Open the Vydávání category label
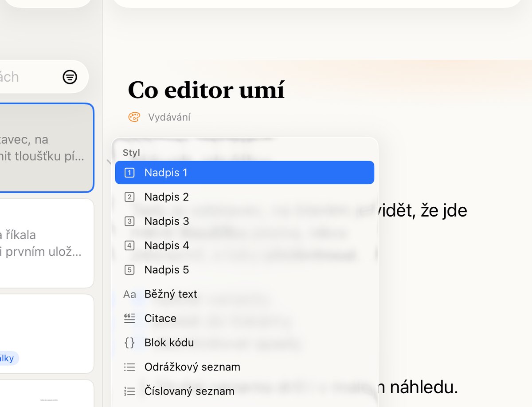This screenshot has height=407, width=532. (169, 117)
